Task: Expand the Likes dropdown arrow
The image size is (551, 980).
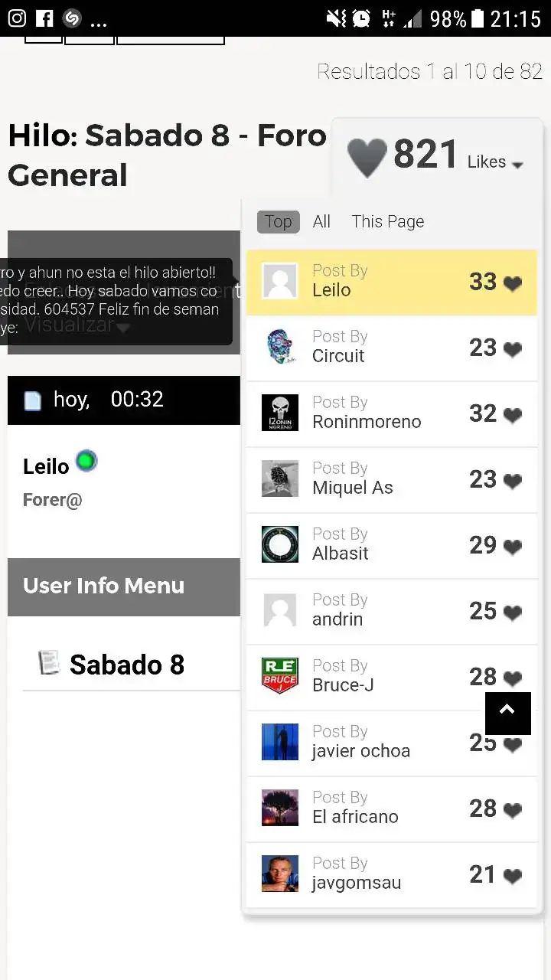Action: click(x=517, y=165)
